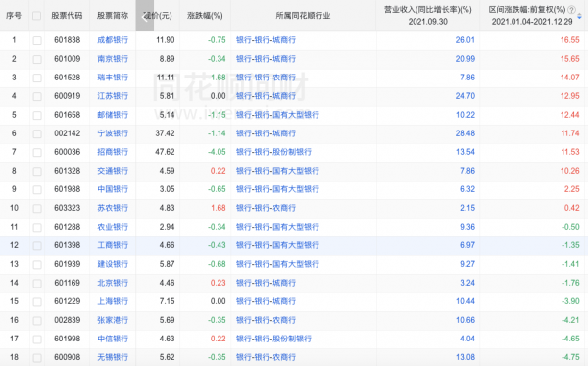Click the help question mark icon in header

tap(571, 10)
